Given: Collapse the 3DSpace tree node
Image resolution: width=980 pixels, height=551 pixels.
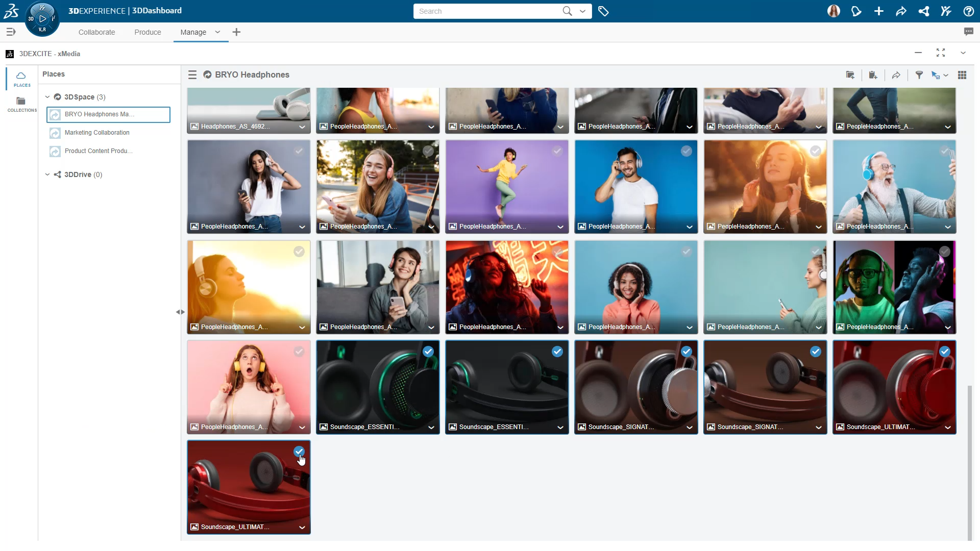Looking at the screenshot, I should click(47, 97).
